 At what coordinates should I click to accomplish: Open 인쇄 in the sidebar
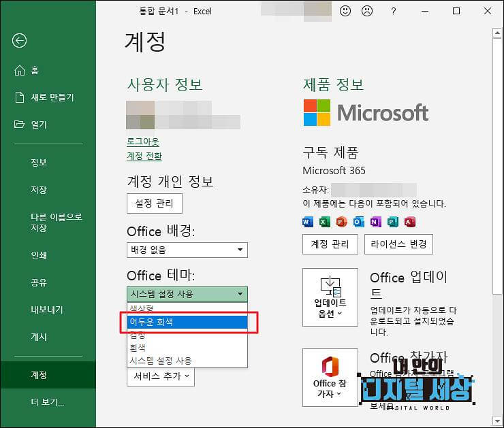click(48, 255)
